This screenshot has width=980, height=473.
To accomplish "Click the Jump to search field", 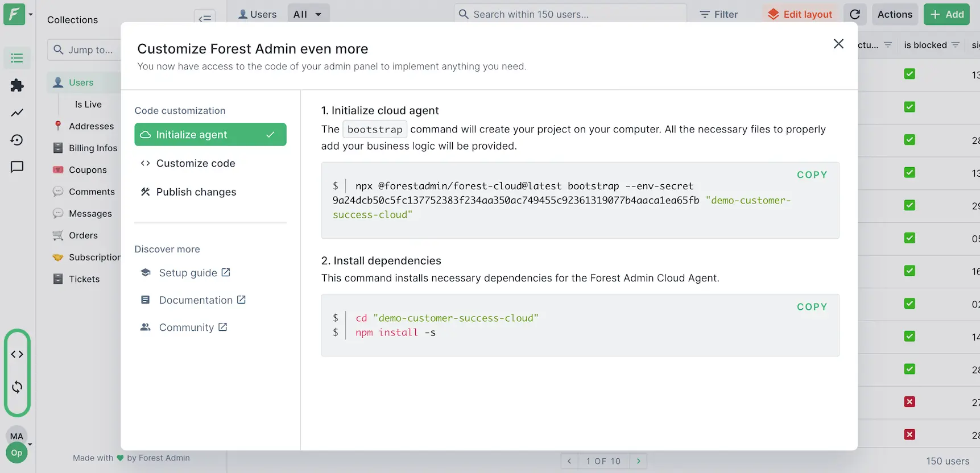I will [x=84, y=50].
